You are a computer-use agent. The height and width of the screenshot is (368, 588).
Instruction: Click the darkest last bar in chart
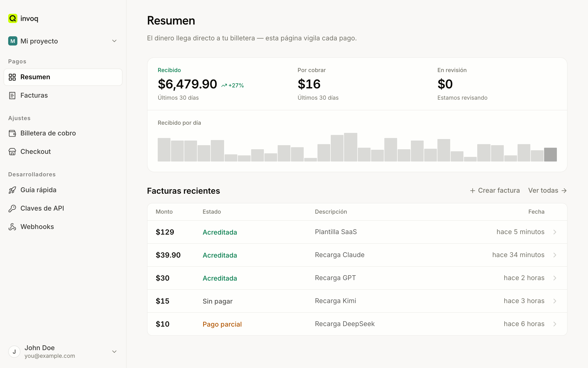click(550, 155)
